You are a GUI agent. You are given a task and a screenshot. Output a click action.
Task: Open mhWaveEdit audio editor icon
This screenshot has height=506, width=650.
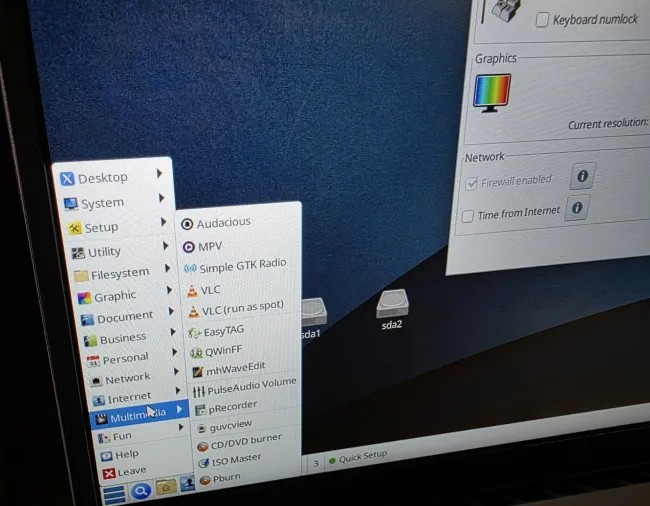click(x=198, y=372)
